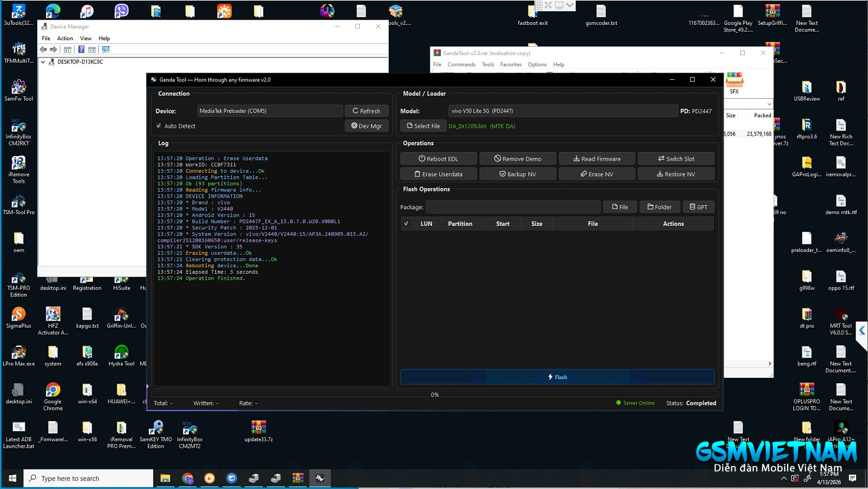868x489 pixels.
Task: Click the Package path input field
Action: 512,207
